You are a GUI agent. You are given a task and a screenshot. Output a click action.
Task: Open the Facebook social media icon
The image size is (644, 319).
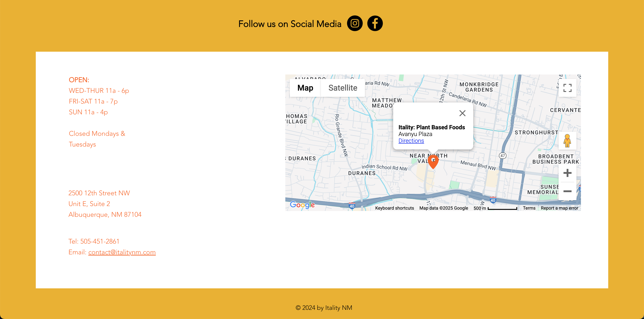point(375,23)
